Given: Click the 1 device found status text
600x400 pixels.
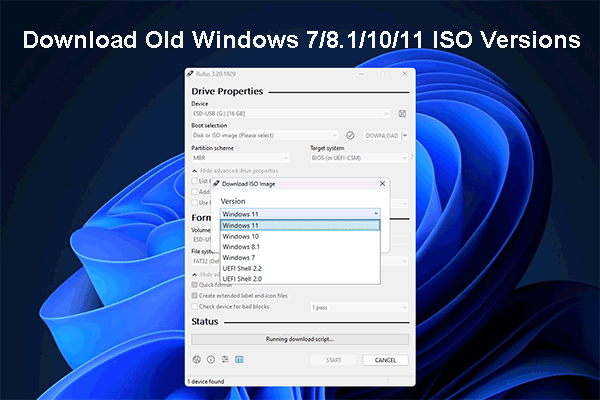Looking at the screenshot, I should pyautogui.click(x=206, y=381).
